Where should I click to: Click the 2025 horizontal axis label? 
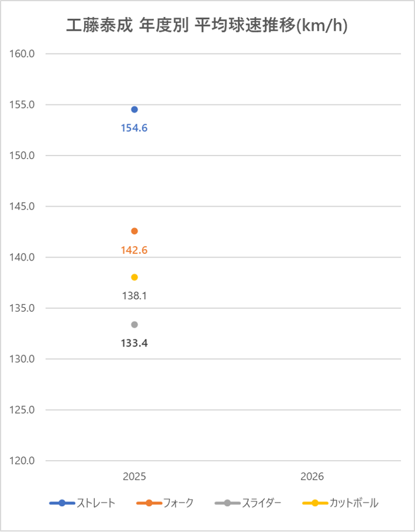click(x=134, y=476)
